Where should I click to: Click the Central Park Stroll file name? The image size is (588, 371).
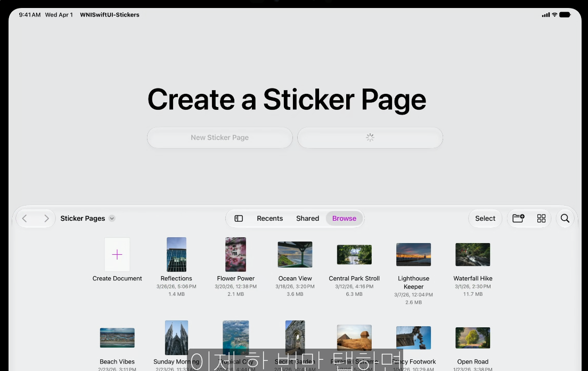tap(354, 278)
